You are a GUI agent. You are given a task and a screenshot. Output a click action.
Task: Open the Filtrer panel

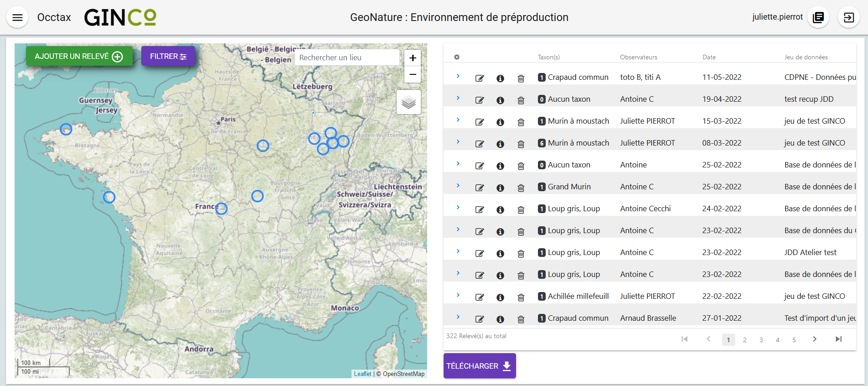(x=168, y=56)
